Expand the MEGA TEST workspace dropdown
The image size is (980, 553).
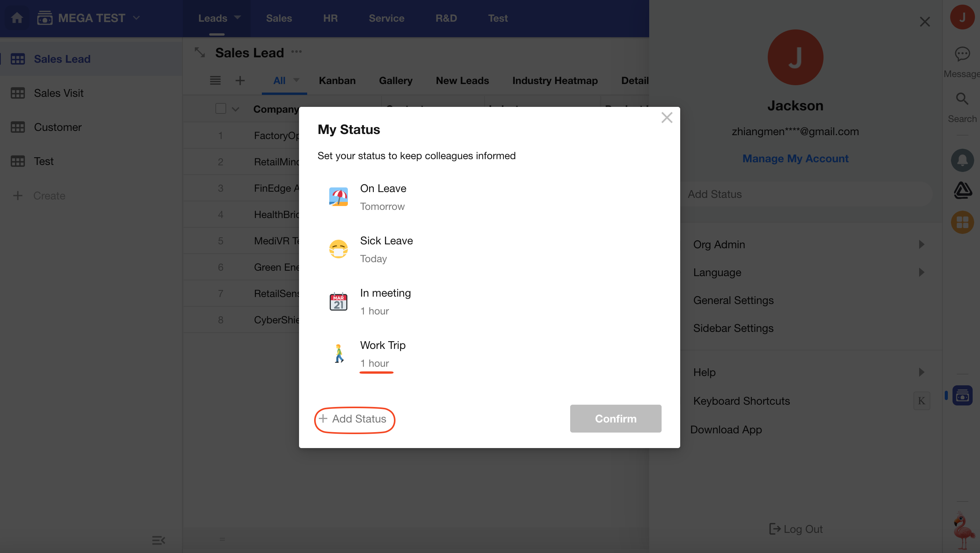point(136,18)
